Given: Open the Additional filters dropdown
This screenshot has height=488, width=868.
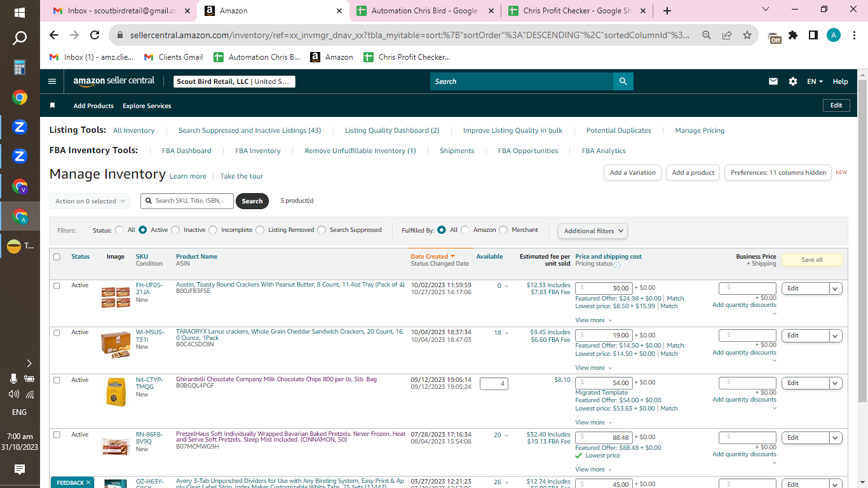Looking at the screenshot, I should 593,231.
